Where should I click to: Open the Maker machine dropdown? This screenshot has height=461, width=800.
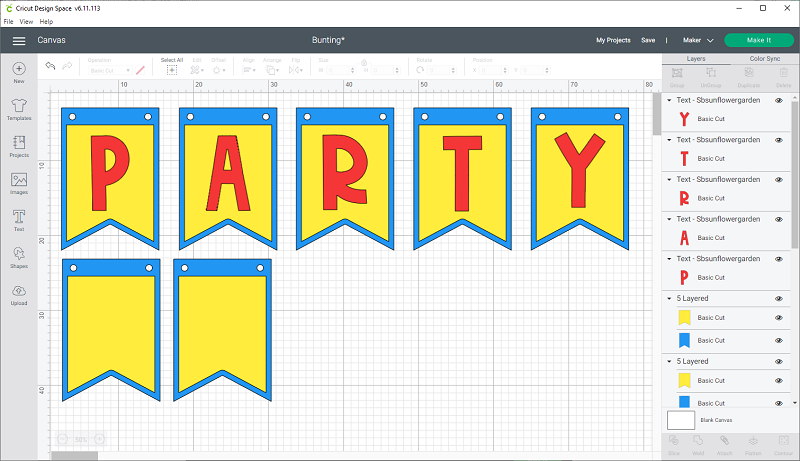pos(697,40)
